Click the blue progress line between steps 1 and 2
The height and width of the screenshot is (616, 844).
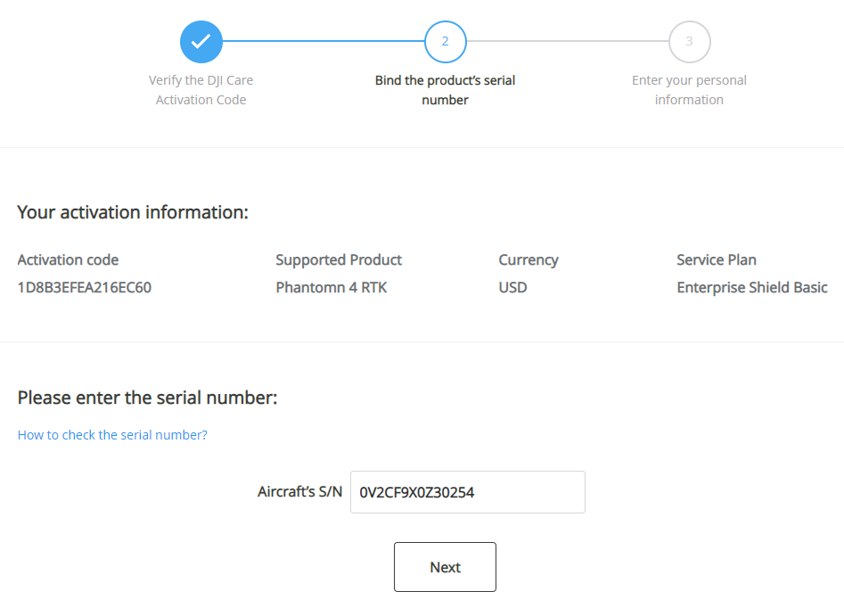[x=323, y=41]
